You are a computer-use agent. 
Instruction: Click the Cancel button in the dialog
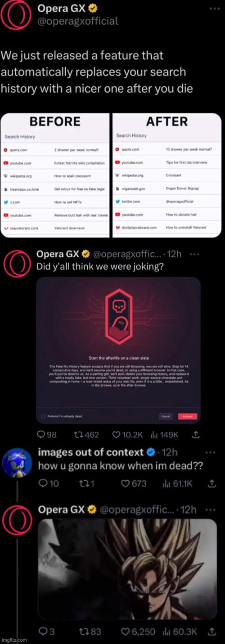click(x=166, y=416)
